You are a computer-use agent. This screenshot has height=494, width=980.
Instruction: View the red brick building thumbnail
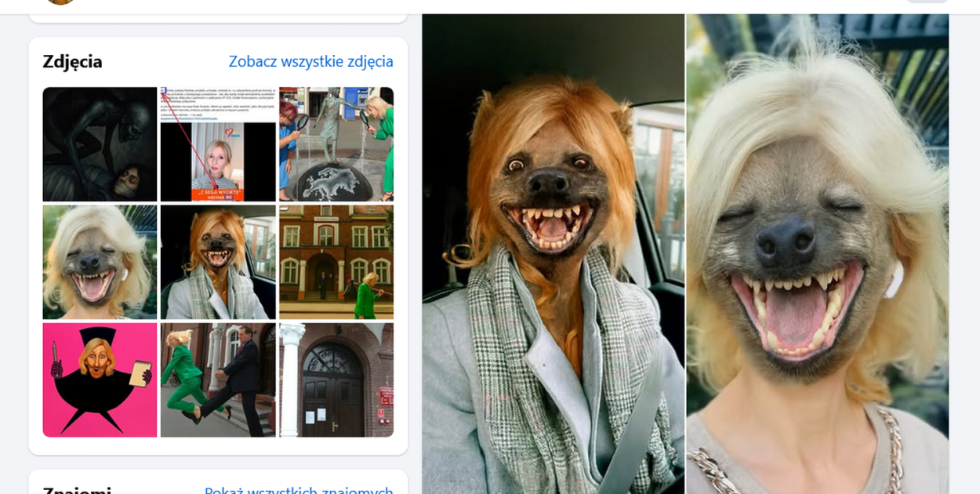[x=336, y=262]
